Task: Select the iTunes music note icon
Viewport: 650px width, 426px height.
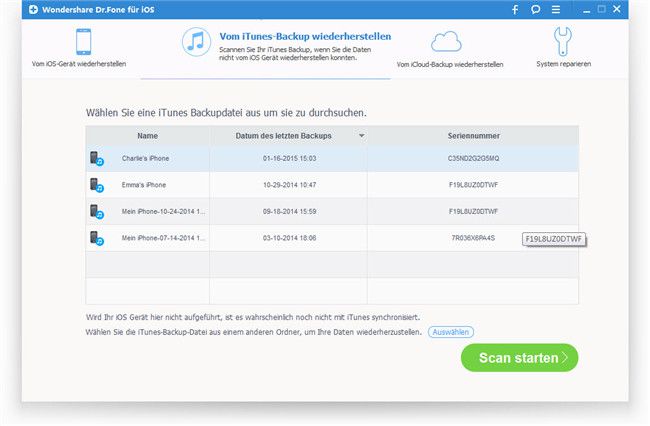Action: (x=196, y=42)
